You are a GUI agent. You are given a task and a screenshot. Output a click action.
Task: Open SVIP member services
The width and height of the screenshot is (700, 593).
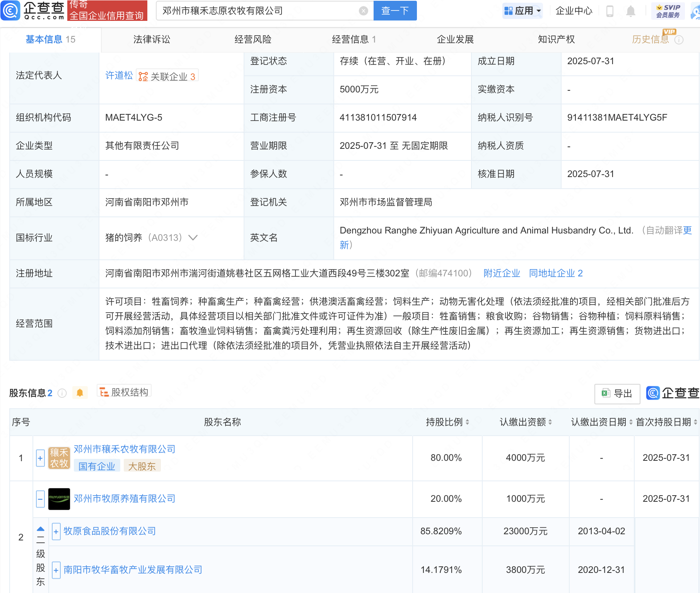click(668, 11)
